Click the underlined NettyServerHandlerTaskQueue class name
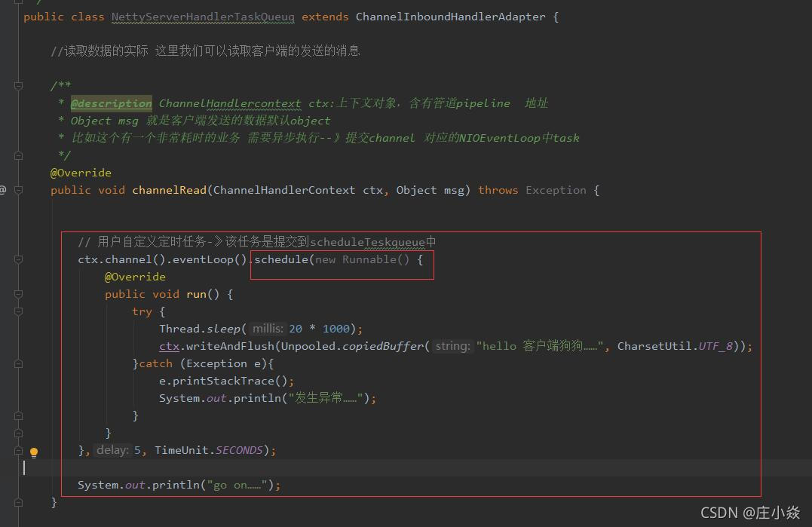The image size is (812, 527). point(202,17)
